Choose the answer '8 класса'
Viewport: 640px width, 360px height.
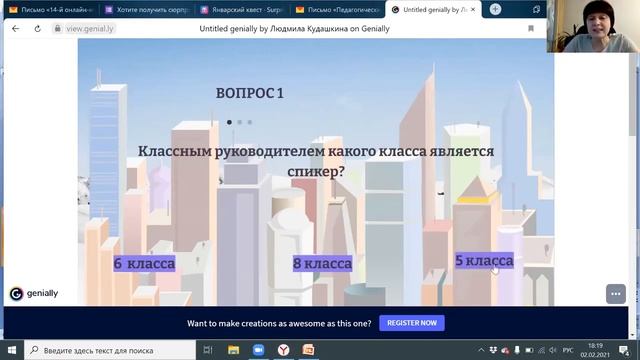click(322, 264)
